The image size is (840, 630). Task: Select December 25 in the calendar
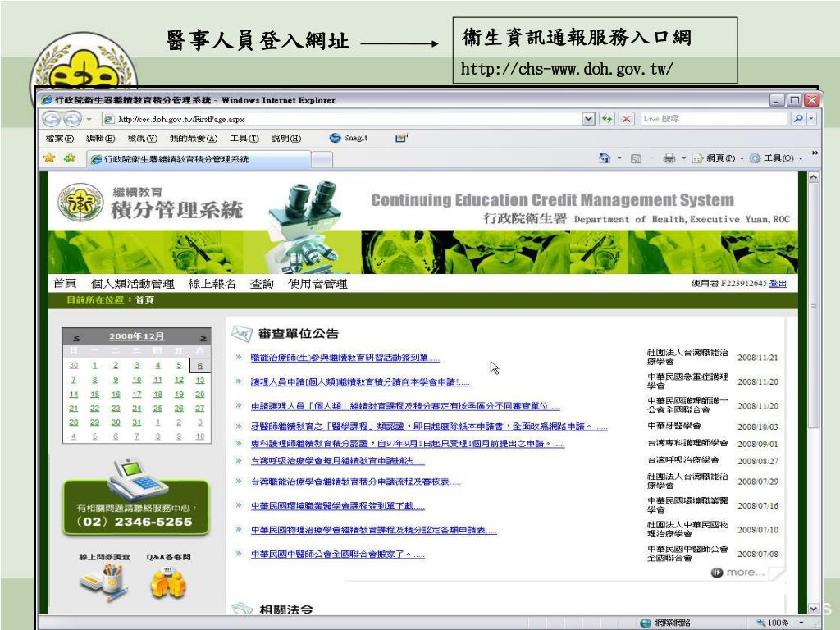point(157,409)
